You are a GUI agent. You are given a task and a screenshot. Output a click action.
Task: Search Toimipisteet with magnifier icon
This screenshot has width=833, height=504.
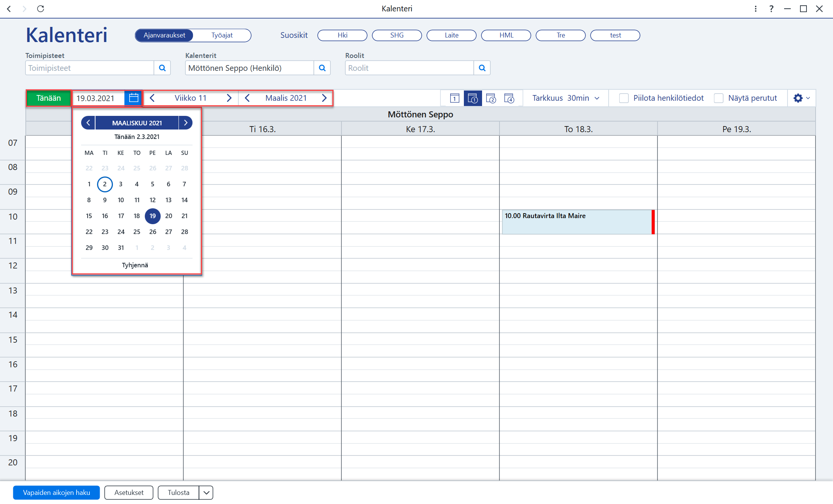tap(162, 68)
